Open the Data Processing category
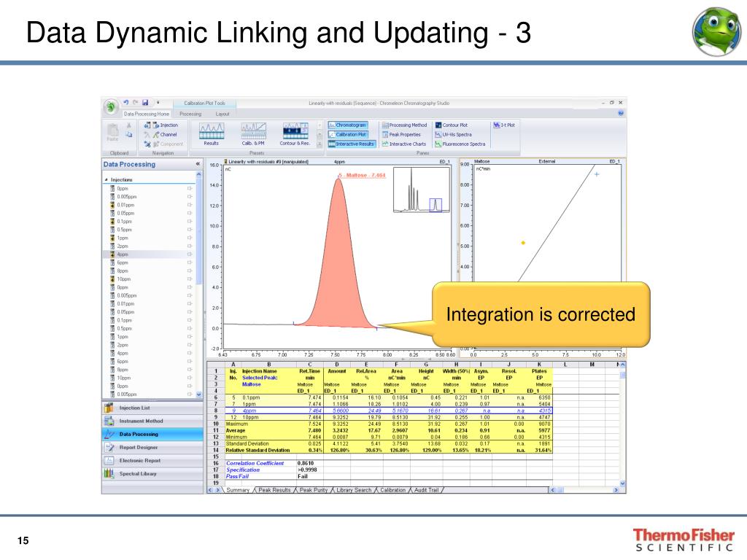This screenshot has width=747, height=560. pos(152,435)
